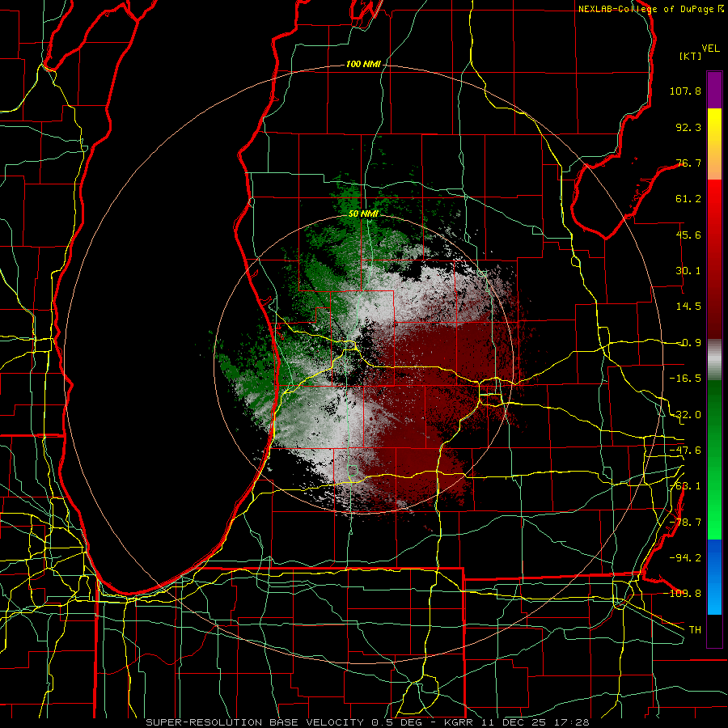Click the -78.7 velocity scale value
The width and height of the screenshot is (728, 728).
685,523
